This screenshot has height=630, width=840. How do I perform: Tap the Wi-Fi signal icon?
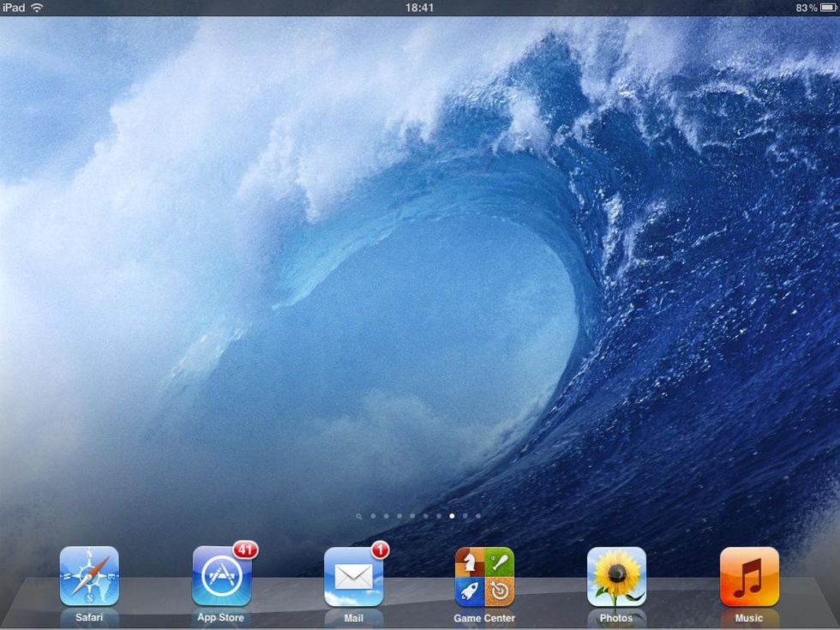click(x=37, y=8)
